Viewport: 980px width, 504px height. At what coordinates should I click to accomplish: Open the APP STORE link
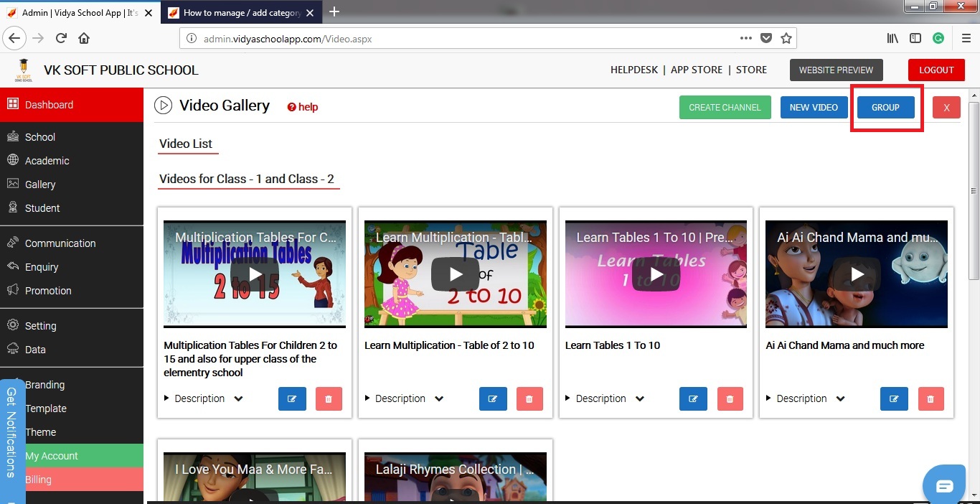tap(697, 70)
